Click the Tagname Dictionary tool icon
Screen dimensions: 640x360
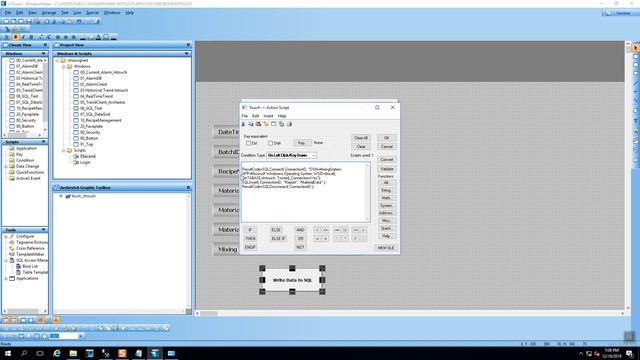pos(12,242)
